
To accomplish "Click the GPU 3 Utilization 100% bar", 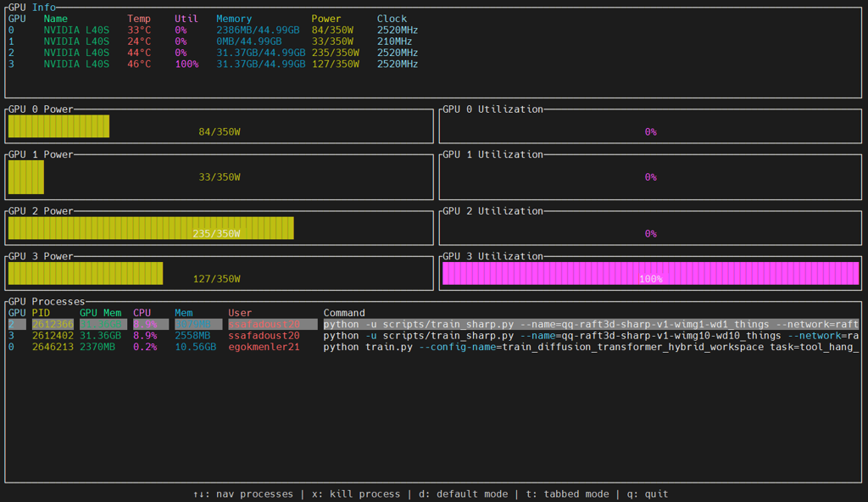I will (x=650, y=273).
